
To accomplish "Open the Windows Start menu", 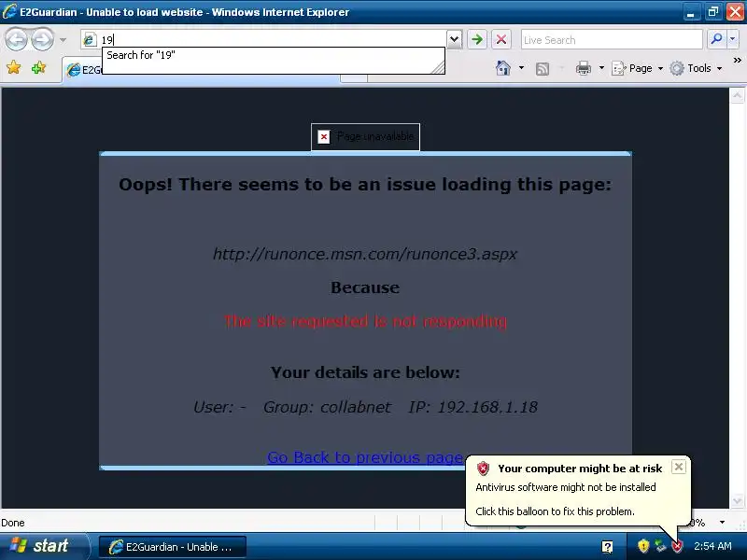I will tap(44, 546).
